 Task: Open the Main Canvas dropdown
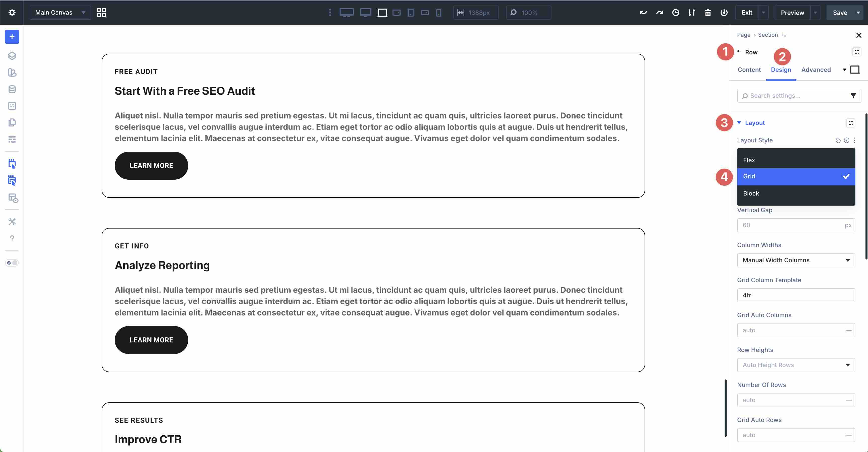click(x=60, y=13)
